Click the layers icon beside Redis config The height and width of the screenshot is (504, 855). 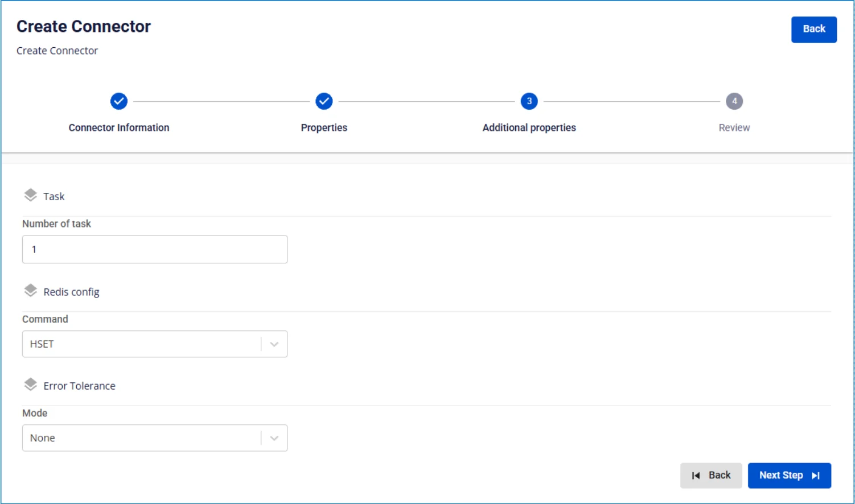pyautogui.click(x=31, y=291)
